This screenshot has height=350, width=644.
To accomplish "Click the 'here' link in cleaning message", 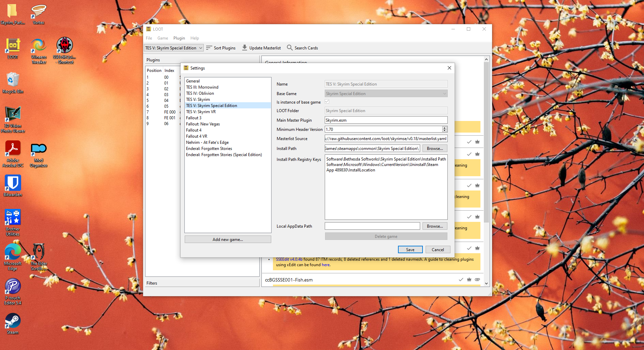I will coord(326,265).
